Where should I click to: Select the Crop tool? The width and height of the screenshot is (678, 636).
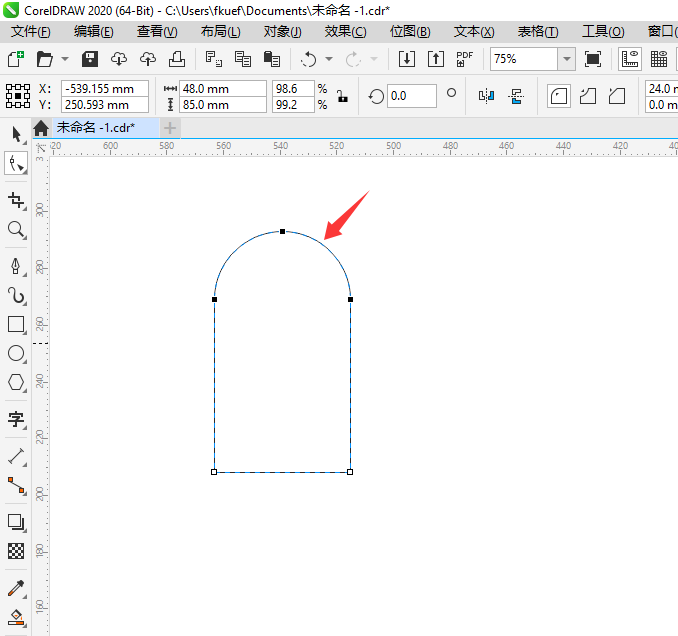pos(16,201)
